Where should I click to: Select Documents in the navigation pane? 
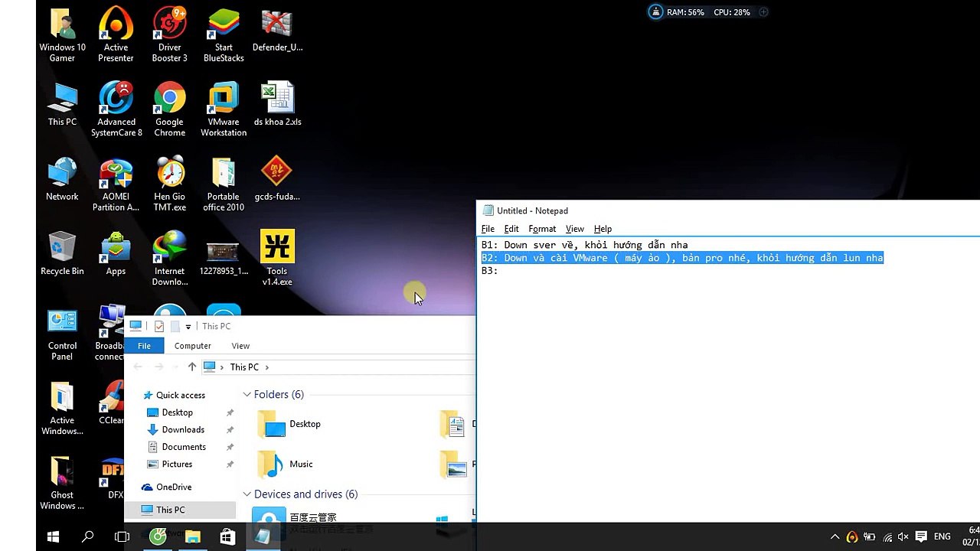point(184,447)
